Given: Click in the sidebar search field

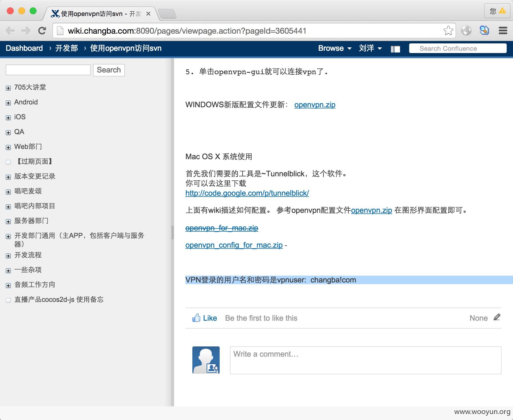Looking at the screenshot, I should pos(48,70).
